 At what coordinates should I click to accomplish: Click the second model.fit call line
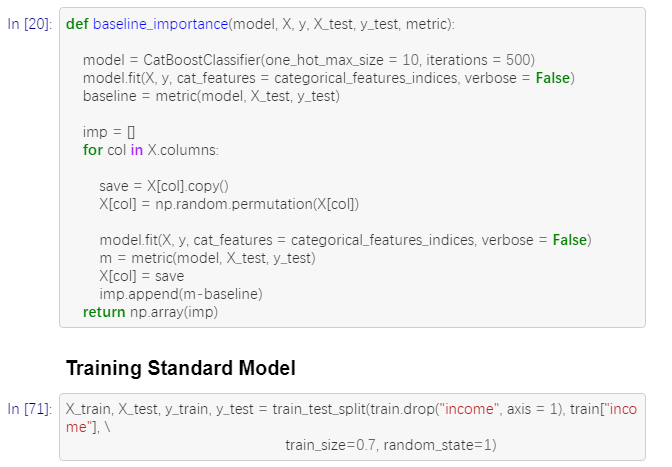pos(345,240)
